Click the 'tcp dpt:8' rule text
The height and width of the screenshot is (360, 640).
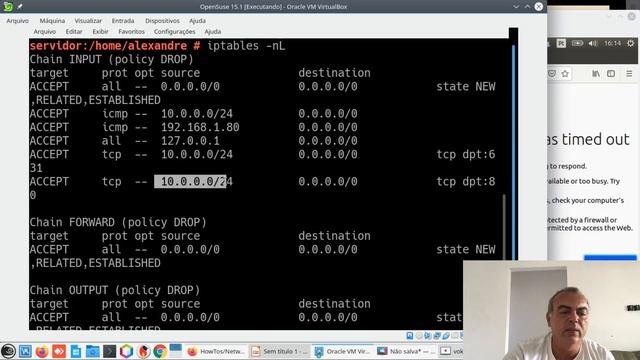coord(466,182)
